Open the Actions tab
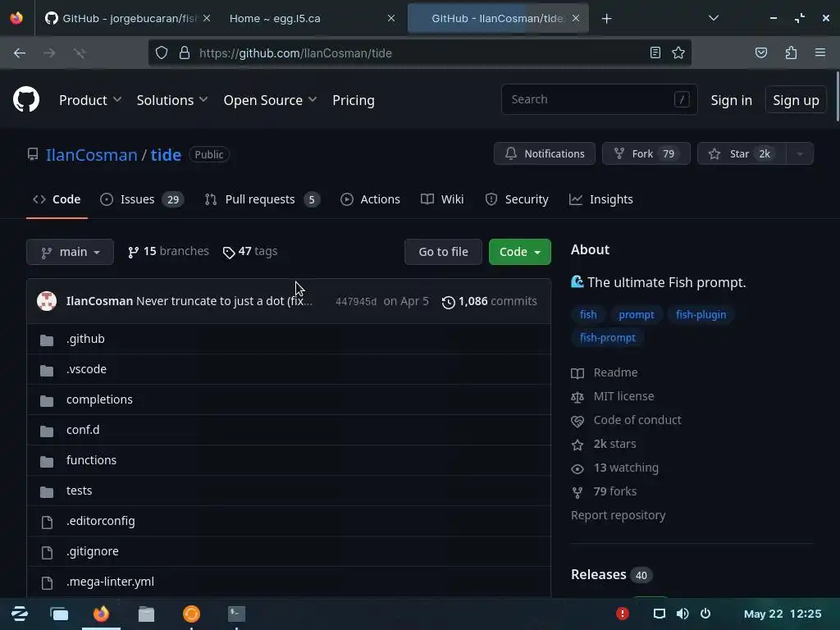 (370, 199)
